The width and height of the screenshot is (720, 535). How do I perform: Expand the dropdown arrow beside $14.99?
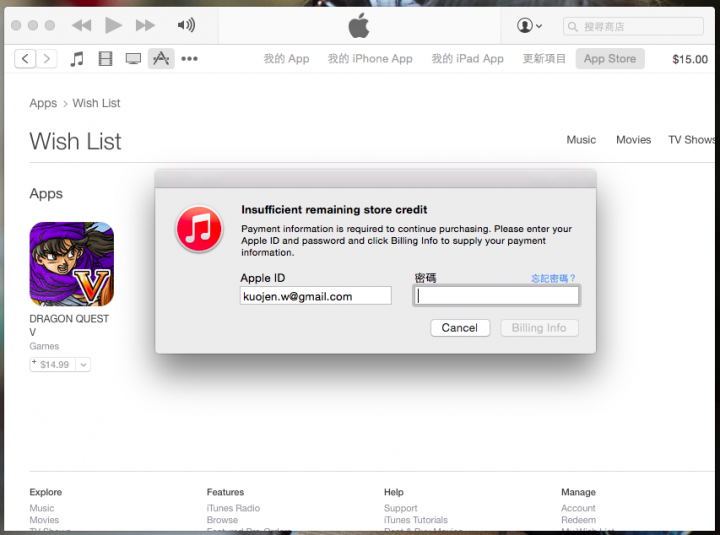click(83, 365)
